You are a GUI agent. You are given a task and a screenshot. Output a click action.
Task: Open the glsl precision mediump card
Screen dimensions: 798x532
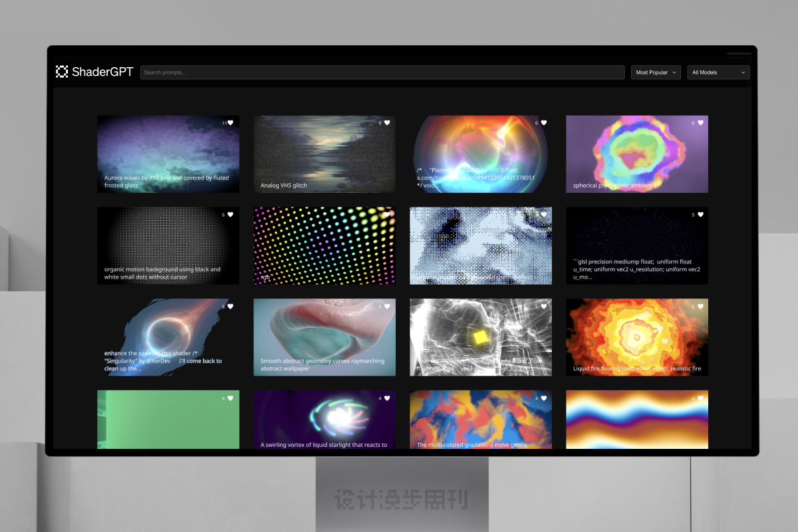[x=637, y=246]
